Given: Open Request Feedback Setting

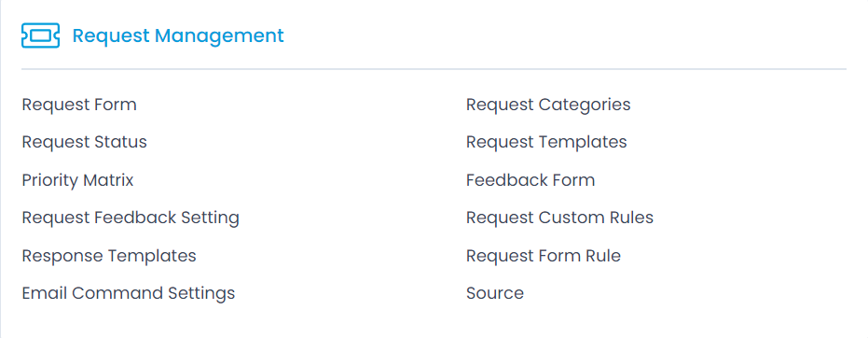Looking at the screenshot, I should [x=131, y=218].
